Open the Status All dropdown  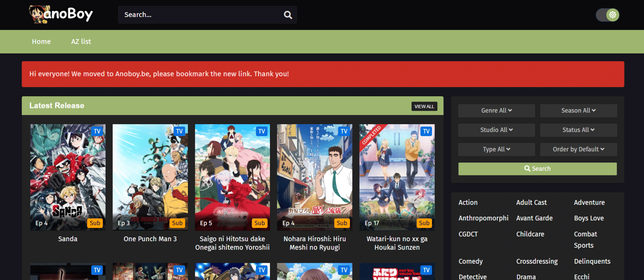pyautogui.click(x=579, y=130)
